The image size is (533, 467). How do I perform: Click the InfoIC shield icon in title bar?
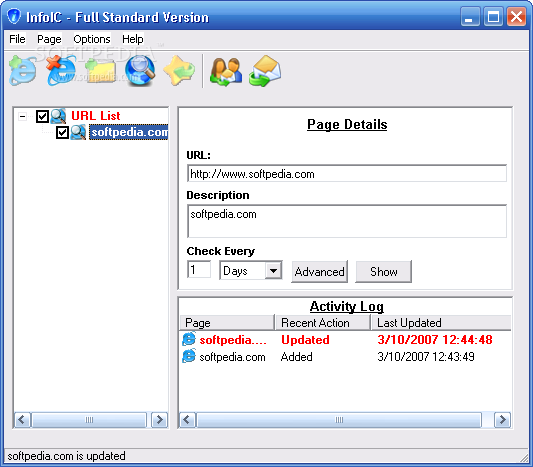[14, 16]
